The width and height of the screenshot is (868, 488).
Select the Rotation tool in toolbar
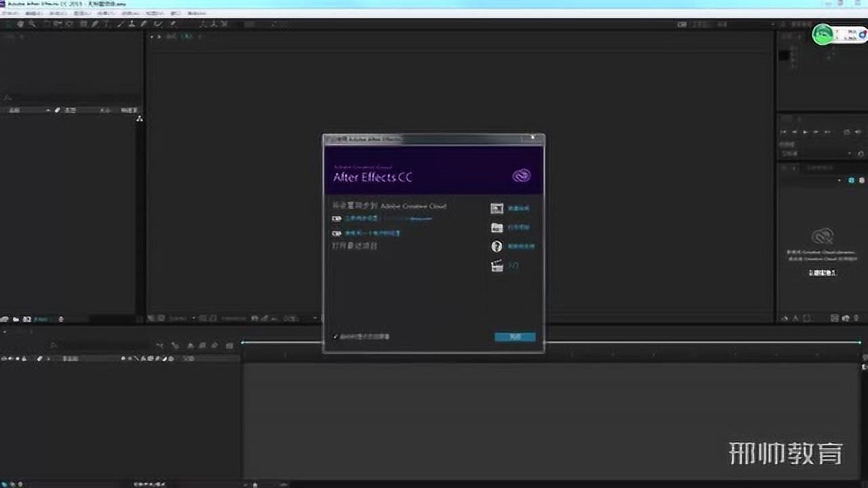[46, 24]
